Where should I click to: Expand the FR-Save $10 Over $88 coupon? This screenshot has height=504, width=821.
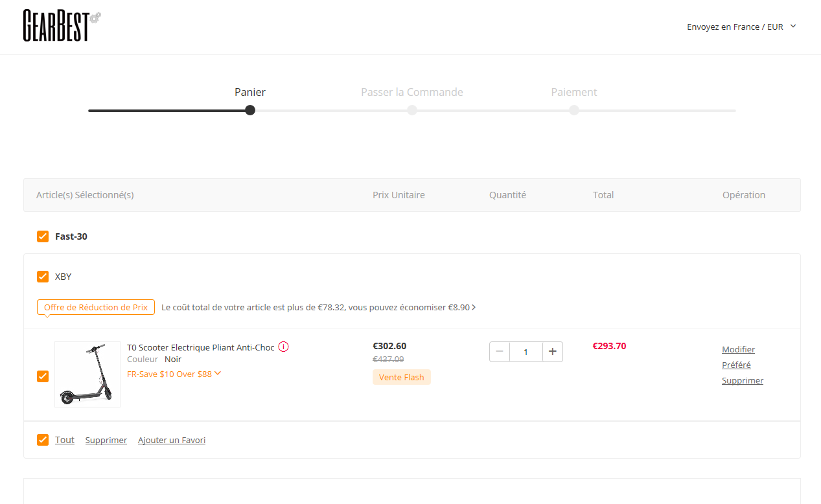coord(174,374)
